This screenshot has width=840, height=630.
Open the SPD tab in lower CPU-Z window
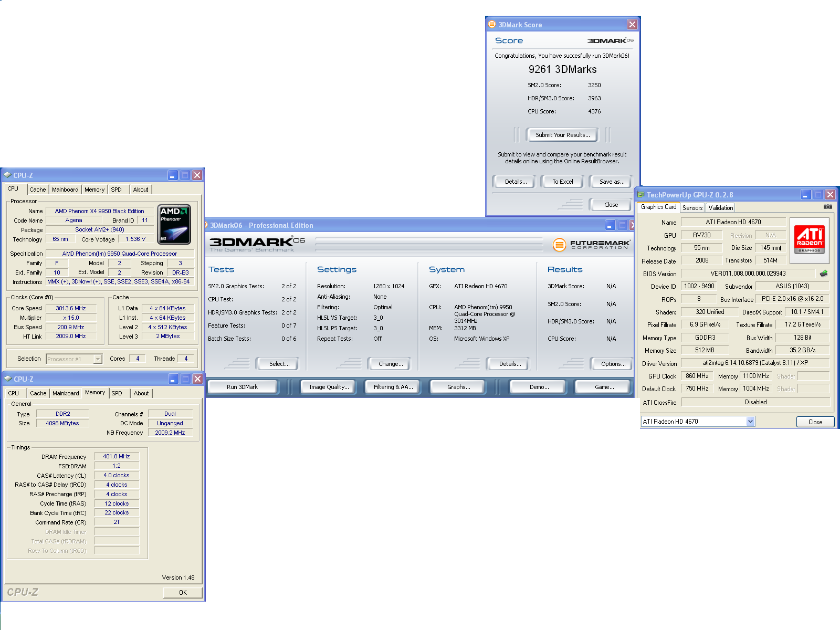click(117, 393)
